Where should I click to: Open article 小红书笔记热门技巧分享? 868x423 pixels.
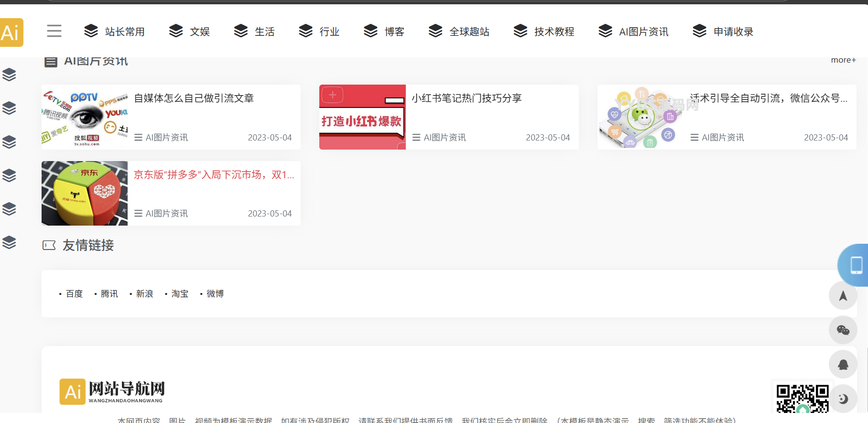(x=467, y=98)
